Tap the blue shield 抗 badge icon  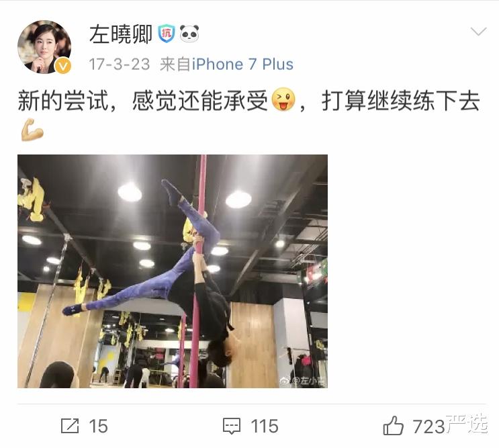[x=167, y=33]
